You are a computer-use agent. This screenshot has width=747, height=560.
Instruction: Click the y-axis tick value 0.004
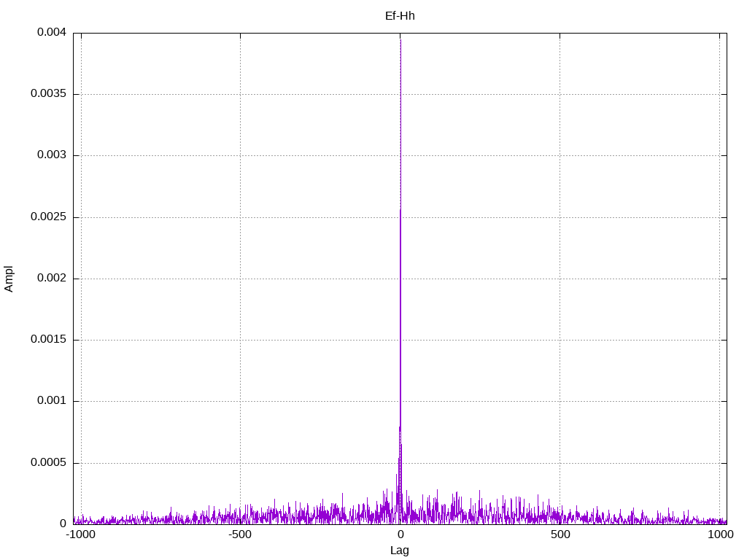52,32
